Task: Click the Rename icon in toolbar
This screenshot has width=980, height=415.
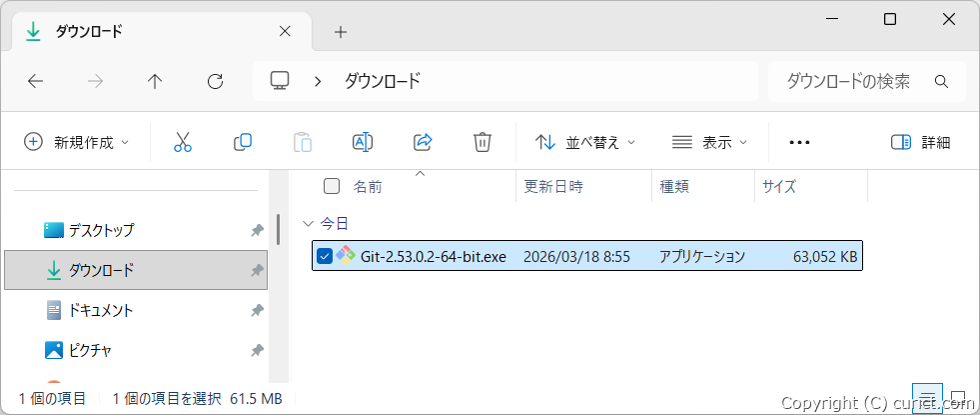Action: pos(362,142)
